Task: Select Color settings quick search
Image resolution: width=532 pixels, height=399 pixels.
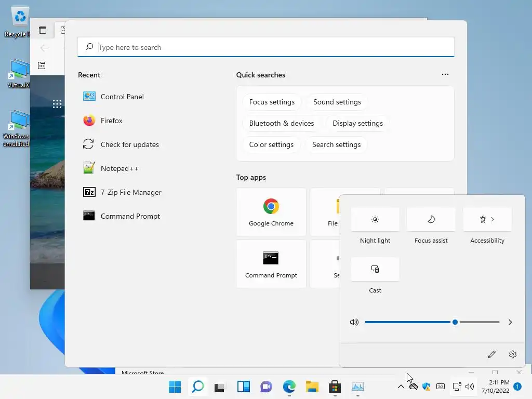Action: point(271,144)
